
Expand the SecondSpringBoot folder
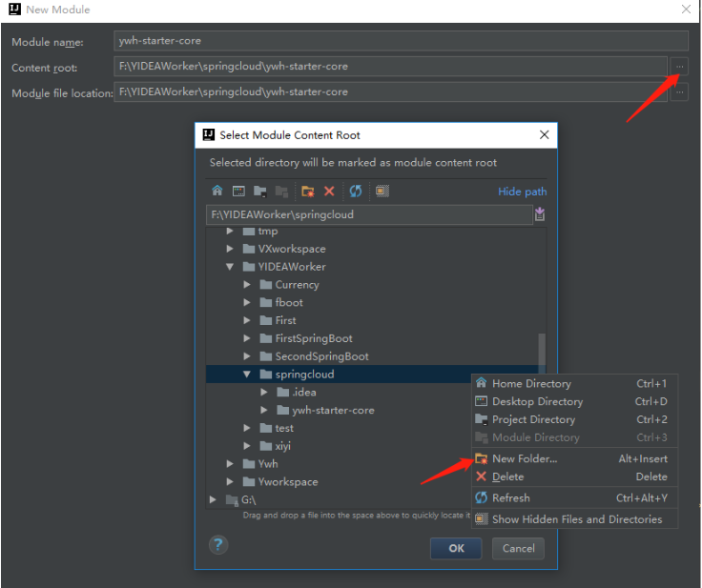pyautogui.click(x=247, y=356)
